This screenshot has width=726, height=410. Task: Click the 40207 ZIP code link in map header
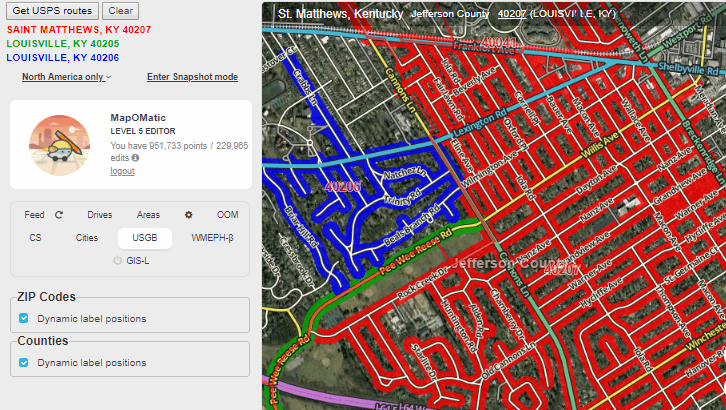click(511, 15)
